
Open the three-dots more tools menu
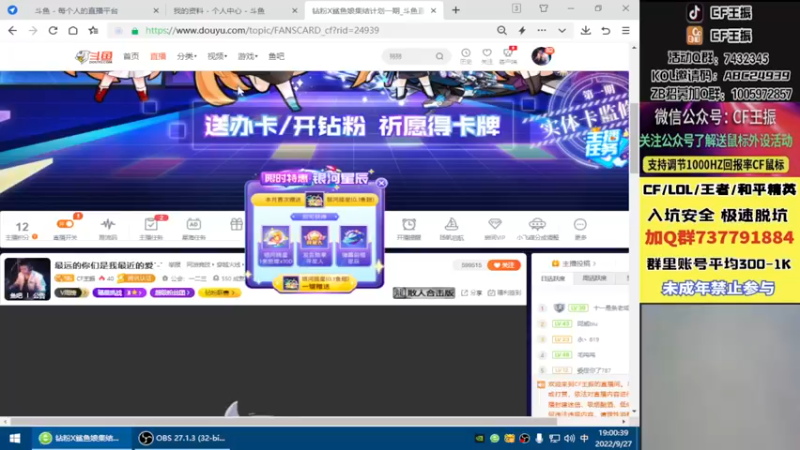542,31
